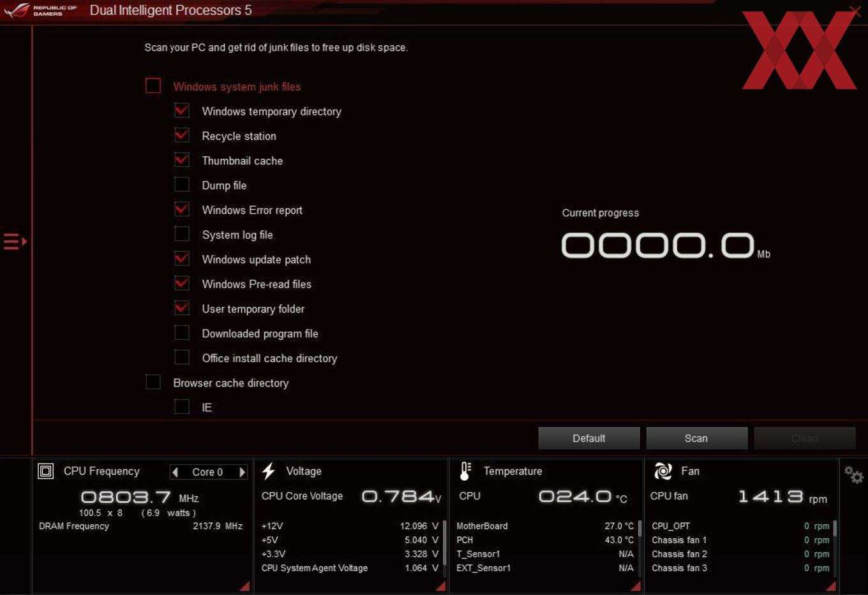Select previous core with left arrow
The width and height of the screenshot is (868, 595).
pyautogui.click(x=176, y=472)
